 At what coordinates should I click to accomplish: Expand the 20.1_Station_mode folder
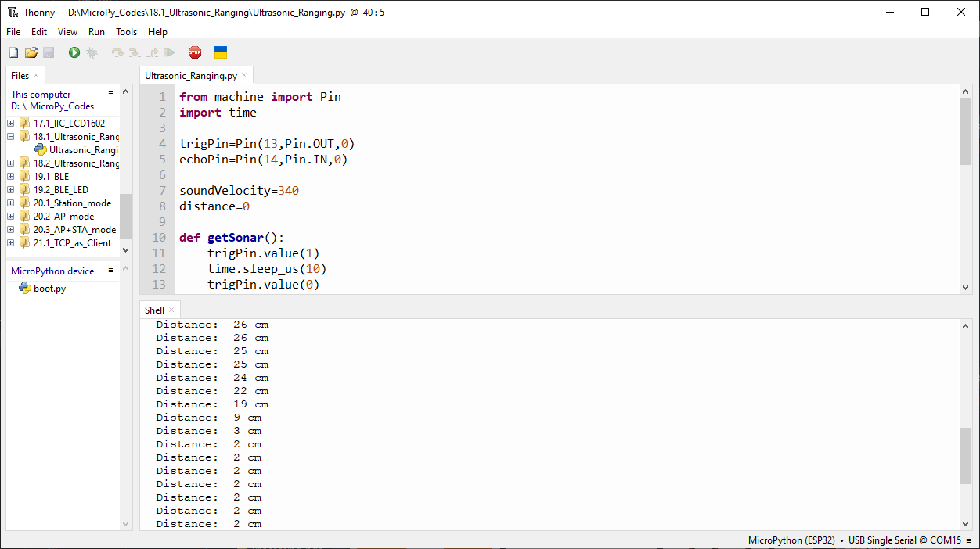tap(11, 203)
